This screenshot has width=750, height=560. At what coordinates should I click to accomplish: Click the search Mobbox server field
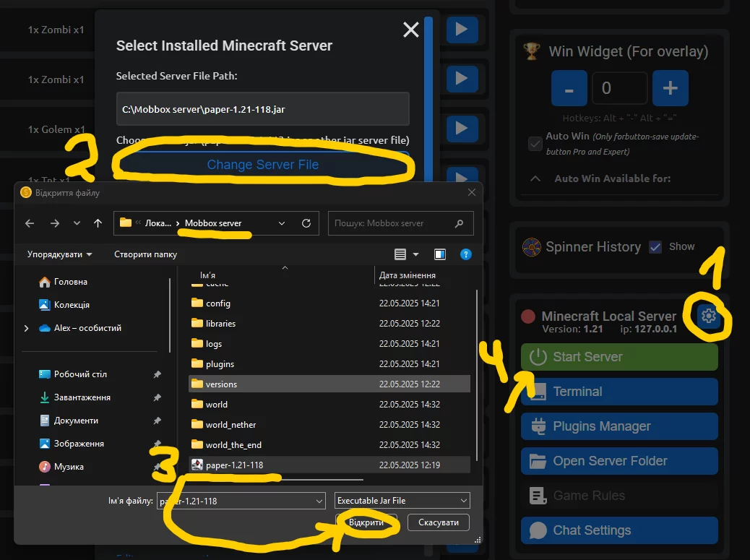[401, 223]
